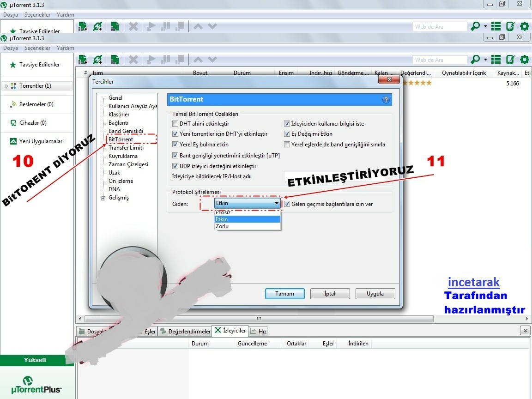Image resolution: width=532 pixels, height=399 pixels.
Task: Open the Dosya menu in the back window
Action: pyautogui.click(x=11, y=15)
